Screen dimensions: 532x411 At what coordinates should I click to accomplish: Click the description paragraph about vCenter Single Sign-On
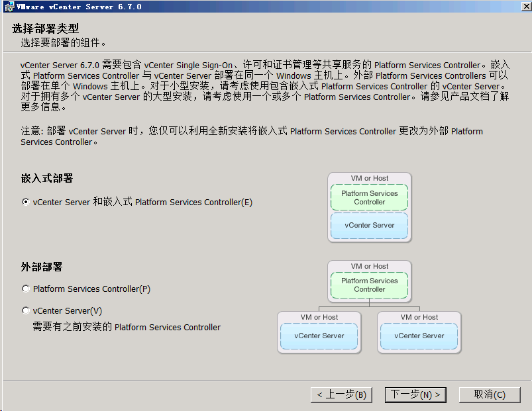(x=265, y=86)
